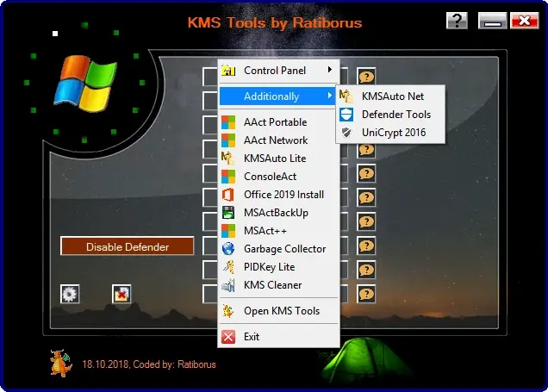Click the question mark help button in title bar
The image size is (548, 392).
point(458,21)
